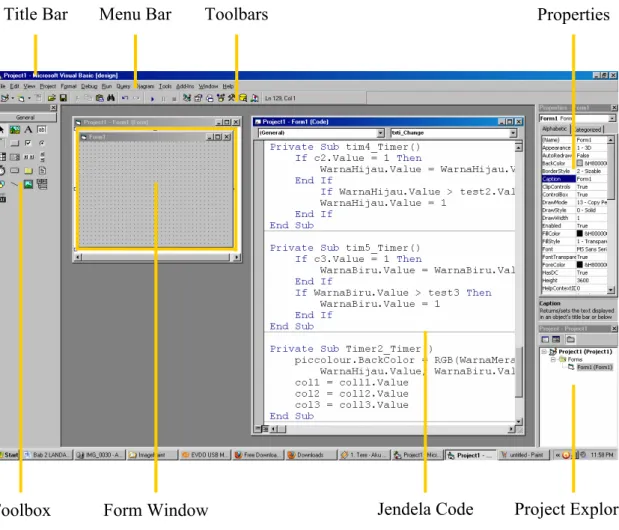The height and width of the screenshot is (530, 619).
Task: Select the DirListBox folder tool in the toolbox
Action: 28,170
